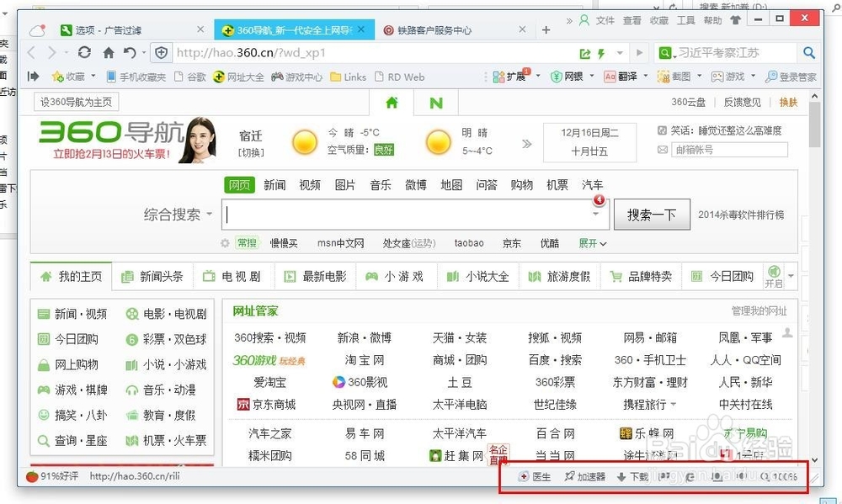Open the 网银 online banking icon

pos(568,77)
